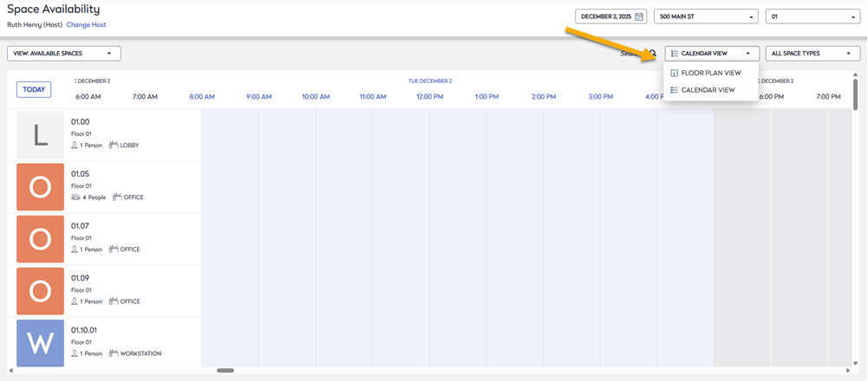Click space name 01.00
This screenshot has width=868, height=382.
click(x=81, y=121)
